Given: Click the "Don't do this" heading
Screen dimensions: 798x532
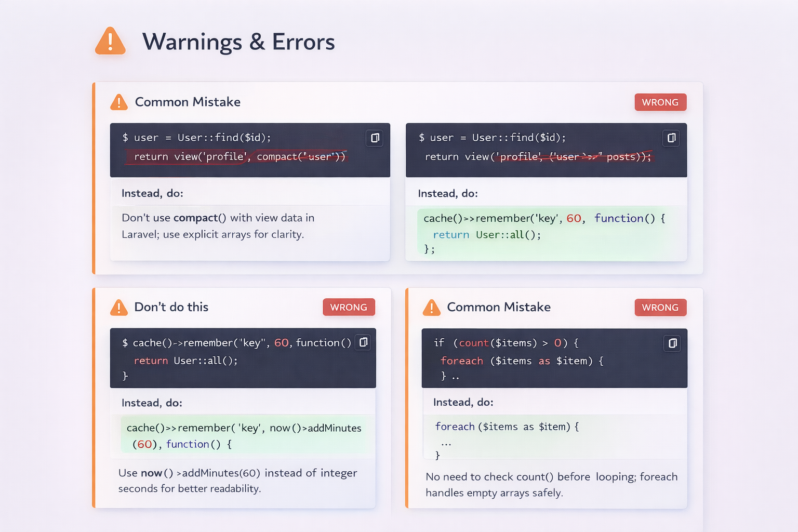Looking at the screenshot, I should (x=171, y=307).
